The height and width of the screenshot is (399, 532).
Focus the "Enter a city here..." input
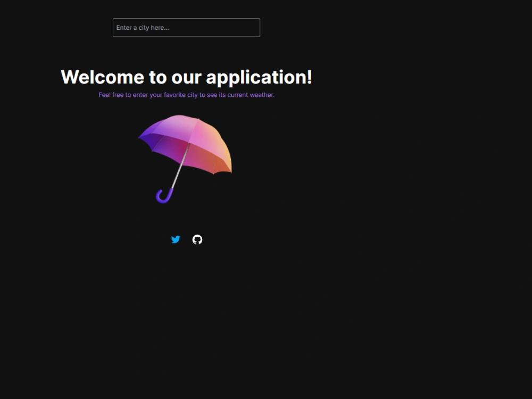coord(186,28)
